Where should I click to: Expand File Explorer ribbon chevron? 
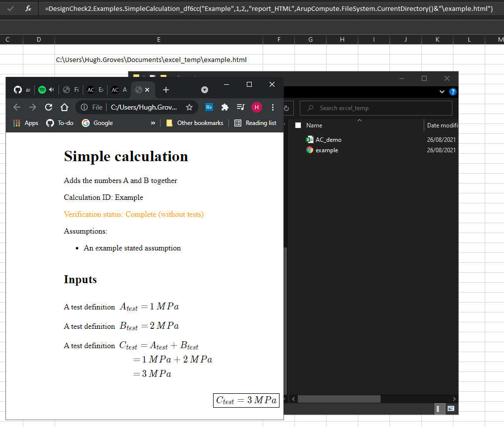[442, 92]
